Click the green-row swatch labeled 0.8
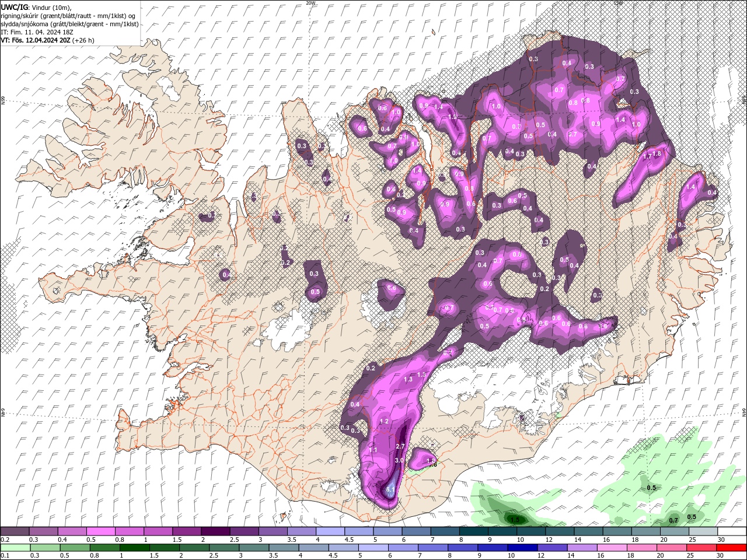The image size is (747, 560). 104,547
